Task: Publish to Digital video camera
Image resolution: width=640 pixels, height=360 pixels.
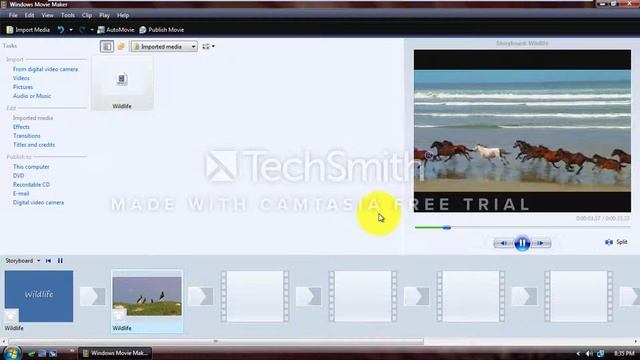Action: pyautogui.click(x=38, y=203)
